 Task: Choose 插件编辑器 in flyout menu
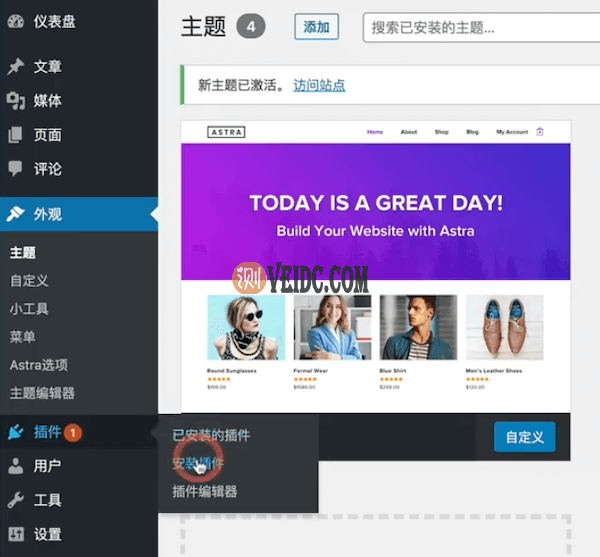click(x=205, y=492)
